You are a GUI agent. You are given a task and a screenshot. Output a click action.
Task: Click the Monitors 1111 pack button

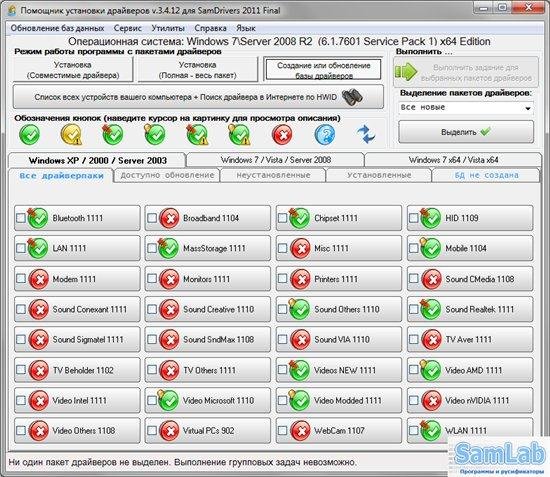tap(208, 279)
